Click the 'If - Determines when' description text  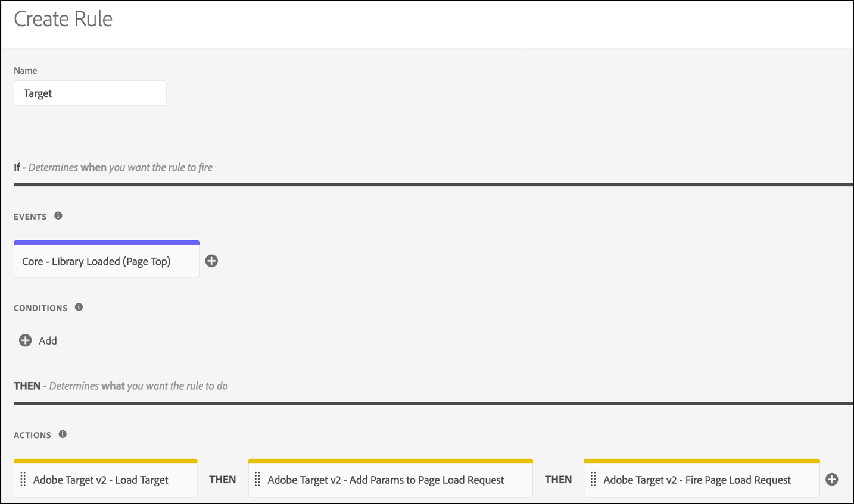[113, 167]
